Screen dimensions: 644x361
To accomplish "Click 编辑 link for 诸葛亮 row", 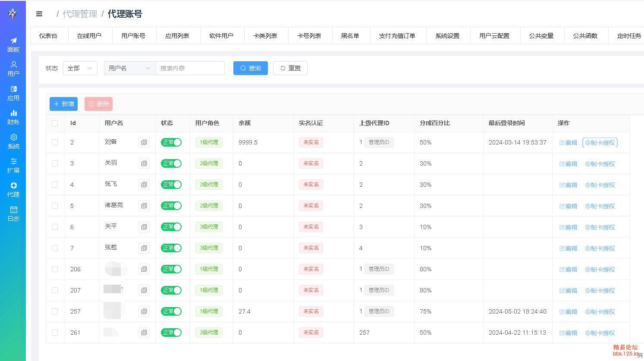I will click(568, 206).
